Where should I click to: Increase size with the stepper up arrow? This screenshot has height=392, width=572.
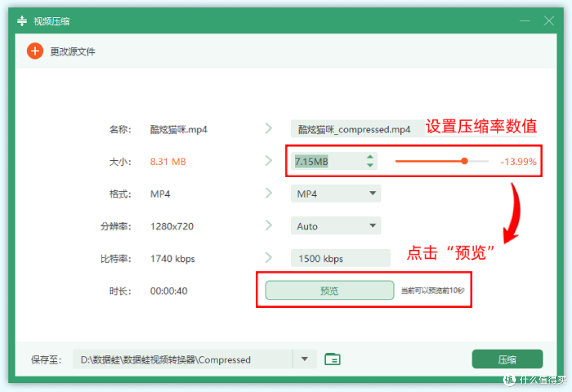(x=370, y=157)
